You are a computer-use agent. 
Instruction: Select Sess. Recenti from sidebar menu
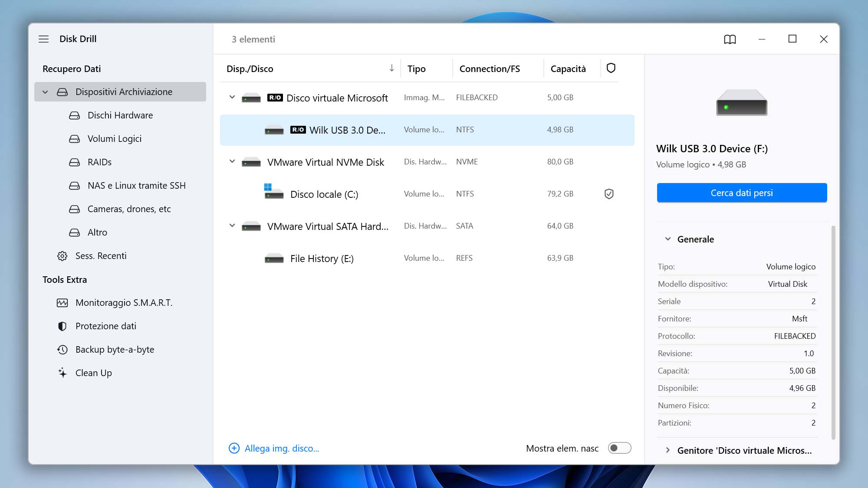101,255
